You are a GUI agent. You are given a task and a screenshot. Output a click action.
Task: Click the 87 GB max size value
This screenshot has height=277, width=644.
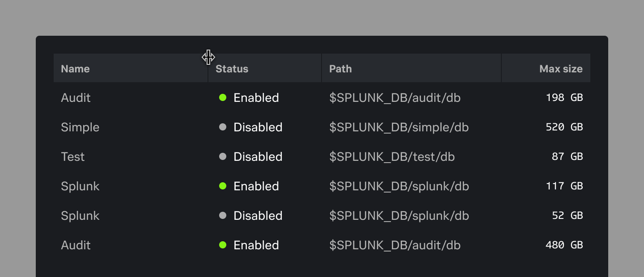tap(567, 157)
